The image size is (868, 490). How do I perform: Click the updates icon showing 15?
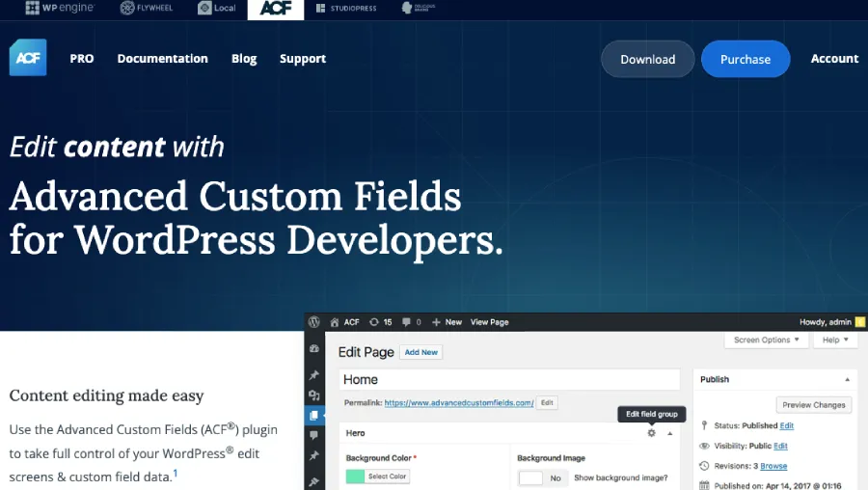point(381,322)
